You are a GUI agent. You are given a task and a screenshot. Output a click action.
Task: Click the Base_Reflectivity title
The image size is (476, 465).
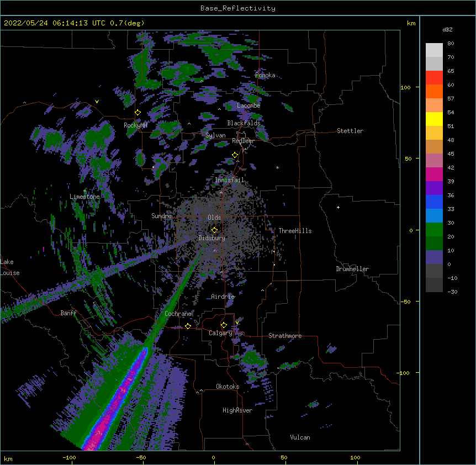pyautogui.click(x=238, y=8)
